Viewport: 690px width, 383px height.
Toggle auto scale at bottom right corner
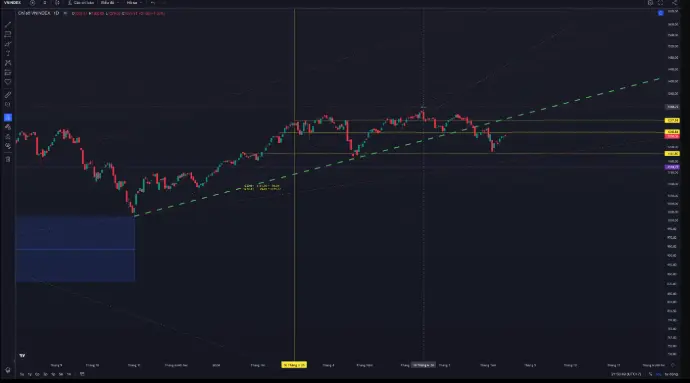coord(672,374)
